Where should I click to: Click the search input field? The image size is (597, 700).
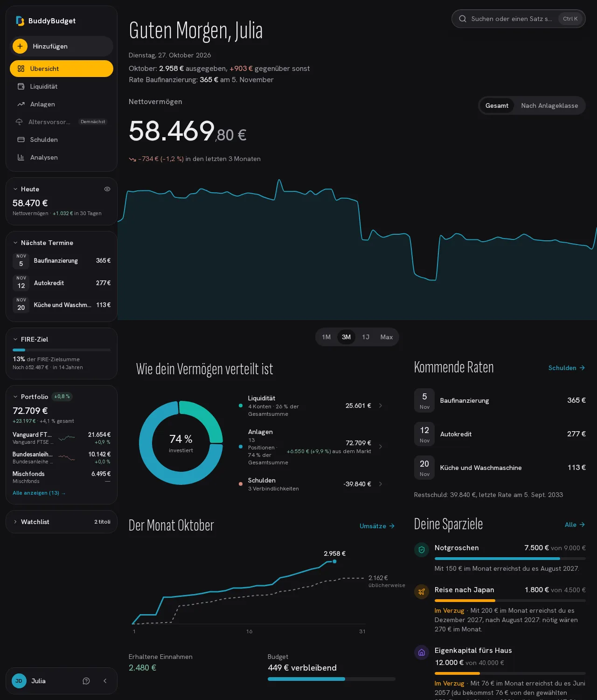click(519, 19)
